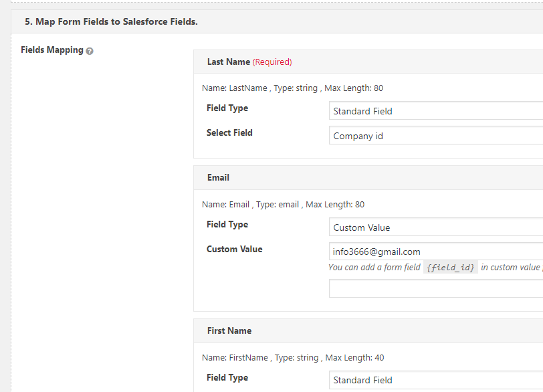Click the 'Custom Value' label in Email section
Viewport: 543px width, 392px height.
tap(235, 249)
